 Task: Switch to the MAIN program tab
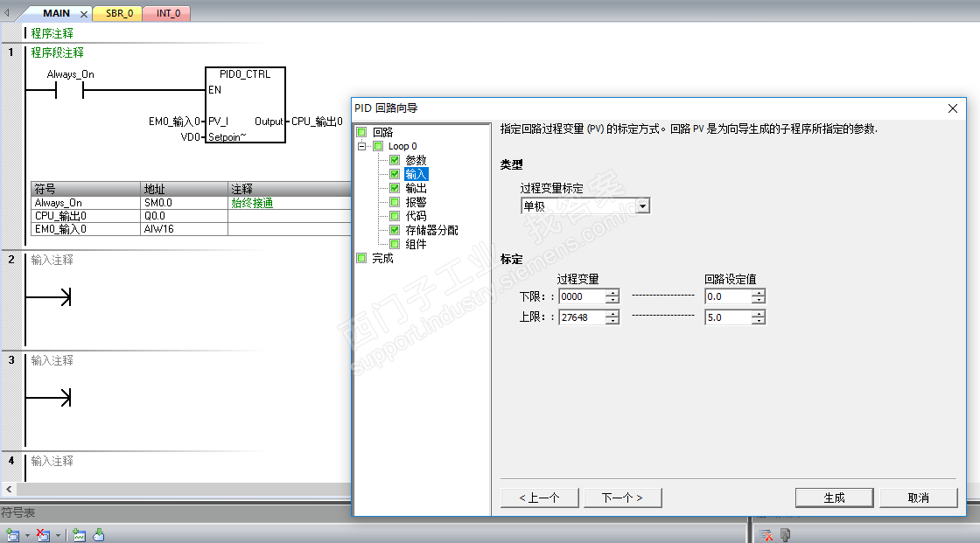point(56,13)
